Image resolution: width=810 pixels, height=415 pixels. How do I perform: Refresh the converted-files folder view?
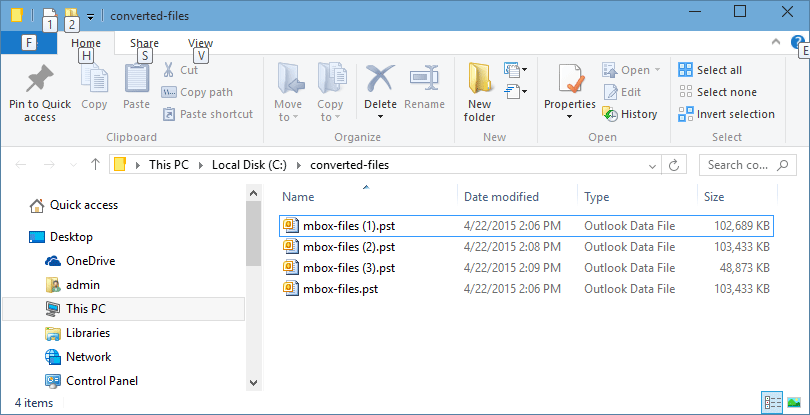[676, 164]
